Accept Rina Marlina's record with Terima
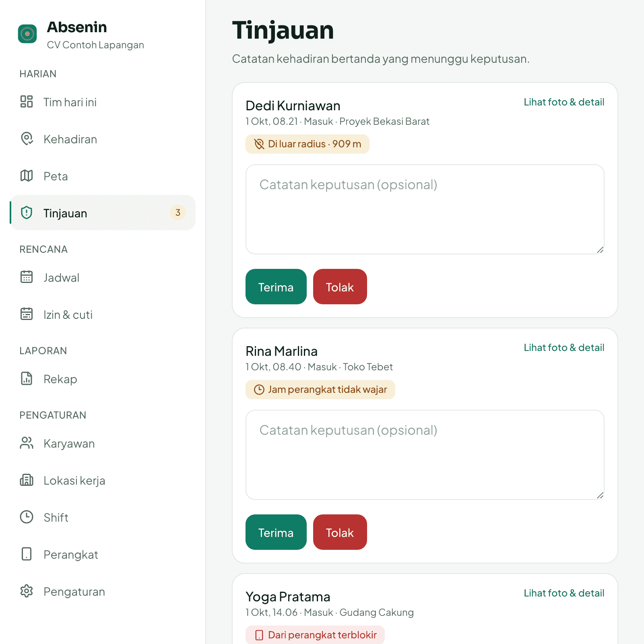644x644 pixels. tap(276, 532)
